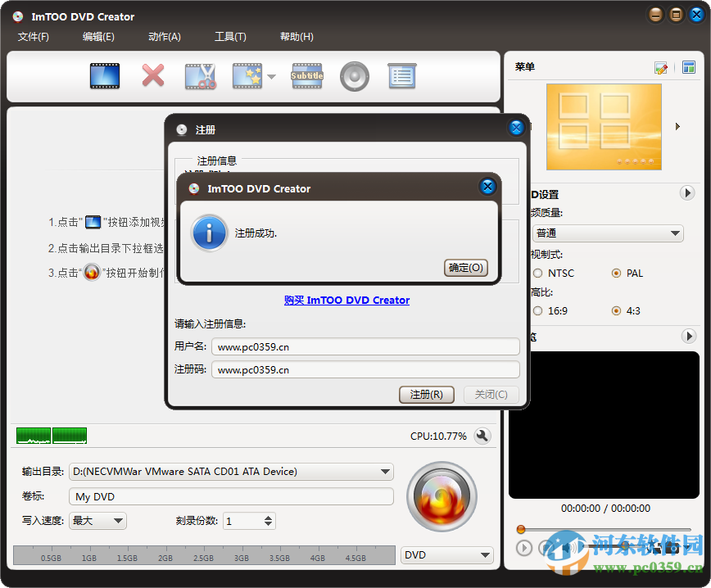Select the NTSC video standard
Viewport: 711px width, 588px height.
537,273
